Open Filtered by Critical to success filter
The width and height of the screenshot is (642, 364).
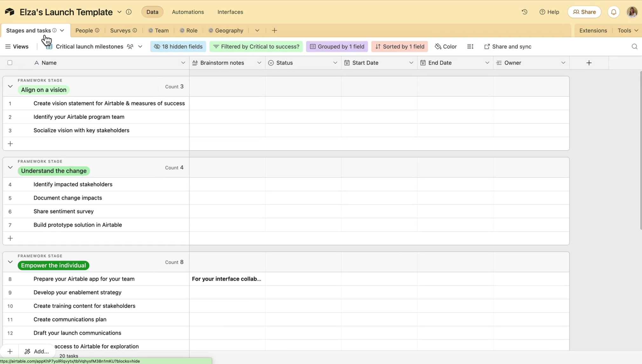click(x=256, y=46)
